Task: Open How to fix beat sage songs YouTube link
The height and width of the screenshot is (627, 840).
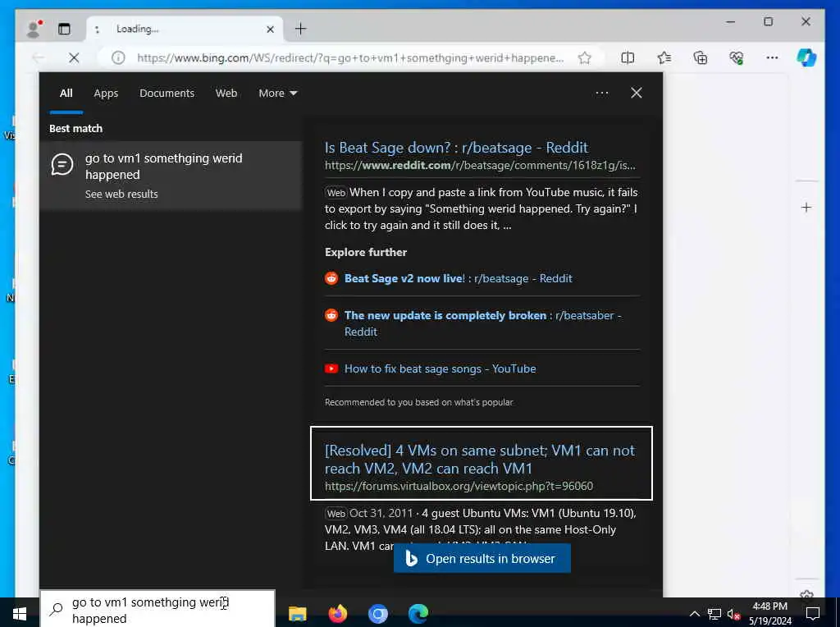Action: pos(440,368)
